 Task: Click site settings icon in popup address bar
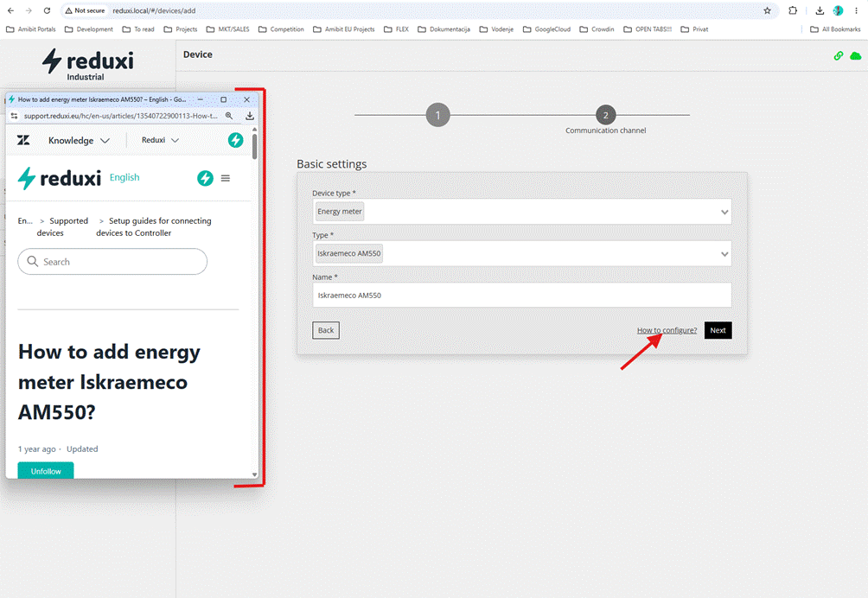15,116
